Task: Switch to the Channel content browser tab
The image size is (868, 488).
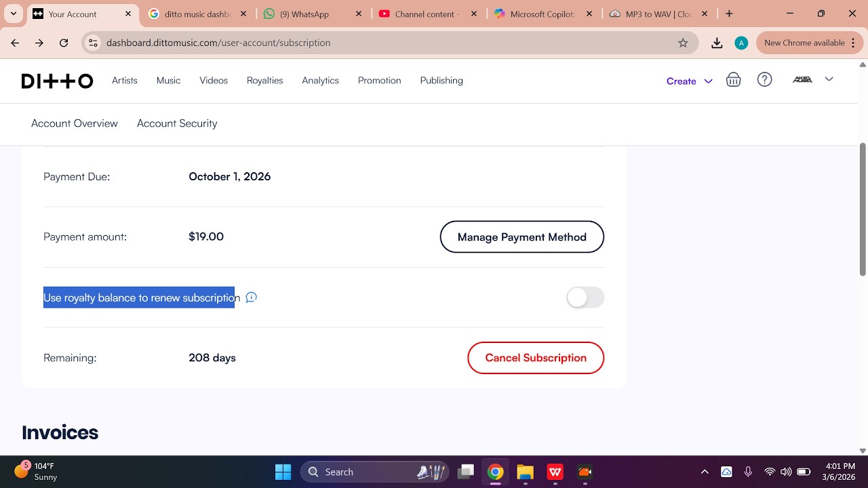Action: 429,14
